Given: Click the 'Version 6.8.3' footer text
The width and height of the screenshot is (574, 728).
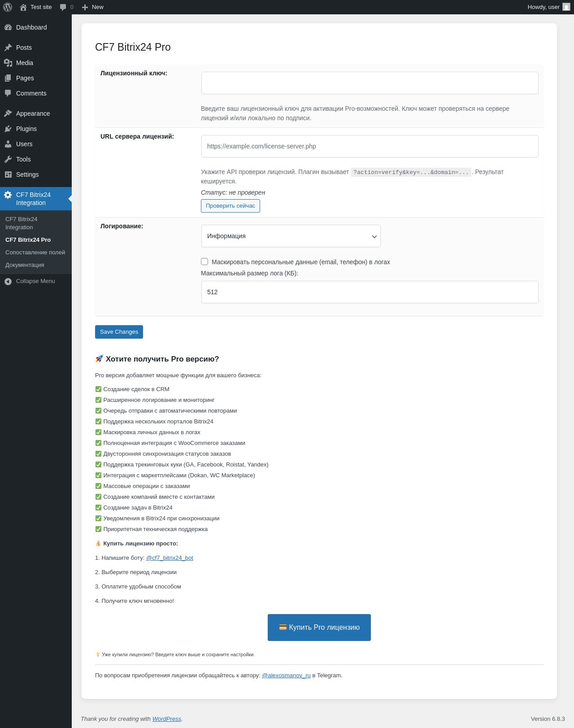Looking at the screenshot, I should 548,719.
